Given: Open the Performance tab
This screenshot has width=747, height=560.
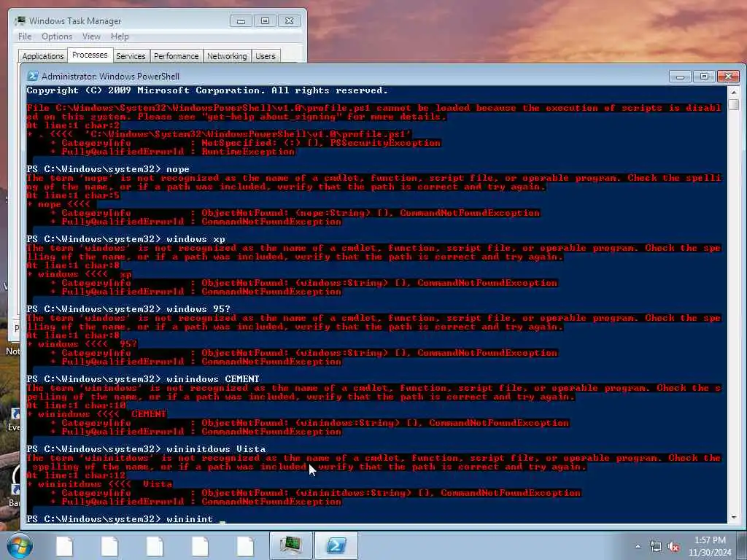Looking at the screenshot, I should [177, 56].
